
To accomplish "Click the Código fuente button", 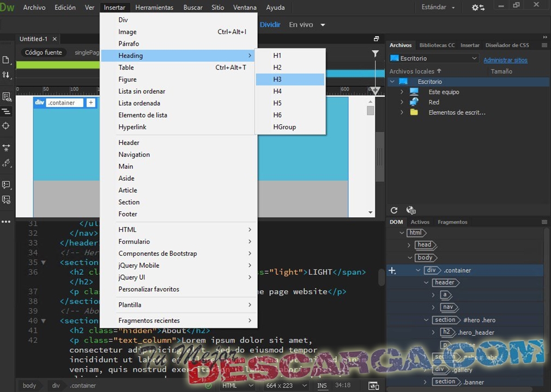I will coord(43,52).
